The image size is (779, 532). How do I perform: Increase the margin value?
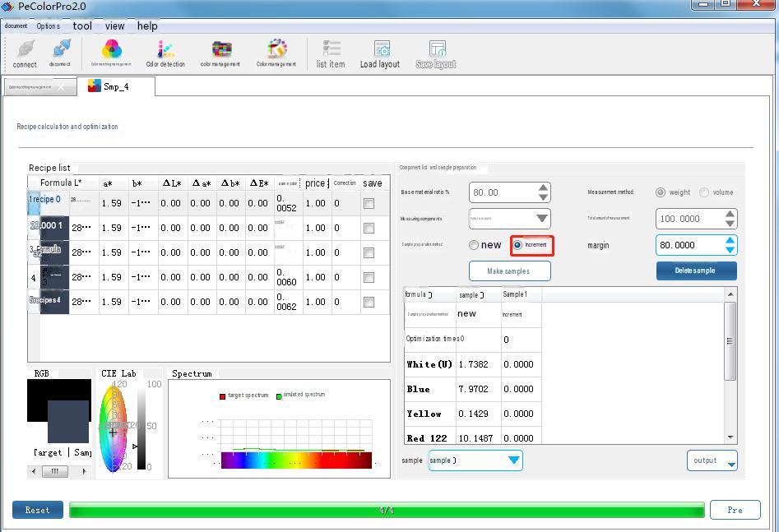(x=730, y=240)
